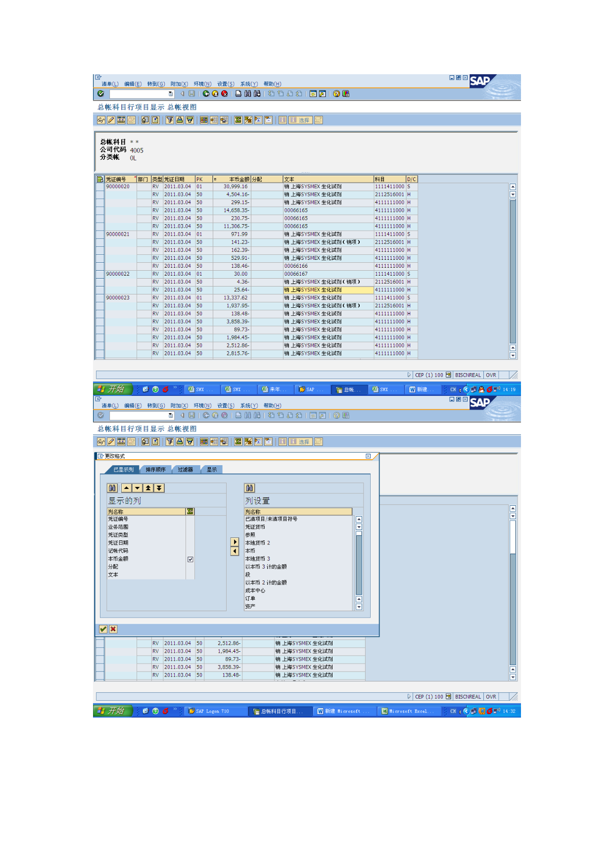Viewport: 614px width, 868px height.
Task: Cancel 更改格式 dialog with red X
Action: click(x=113, y=629)
